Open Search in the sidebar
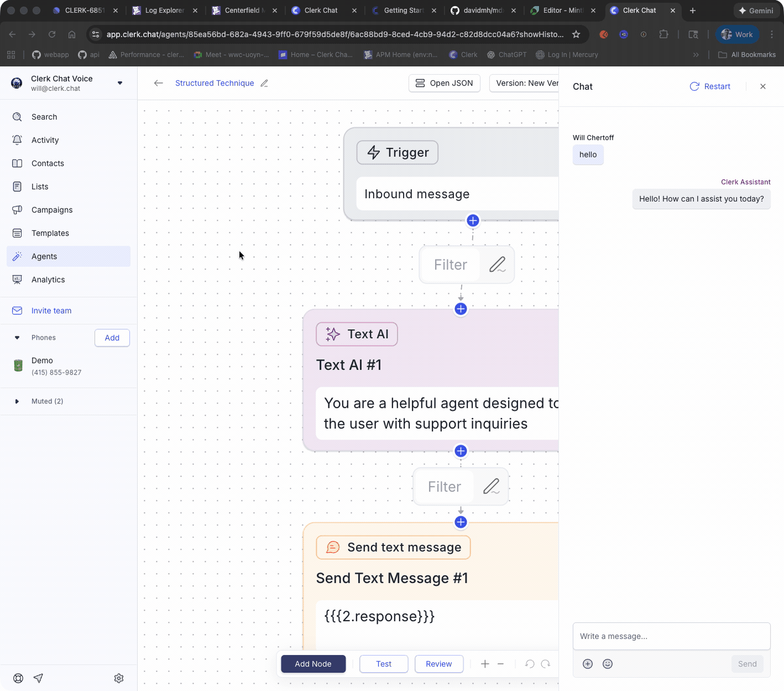784x691 pixels. tap(69, 117)
